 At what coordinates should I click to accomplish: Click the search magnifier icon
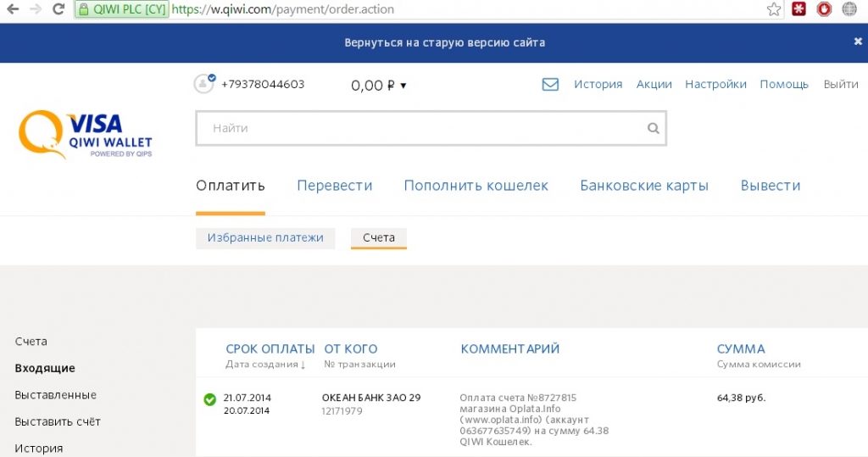coord(653,129)
